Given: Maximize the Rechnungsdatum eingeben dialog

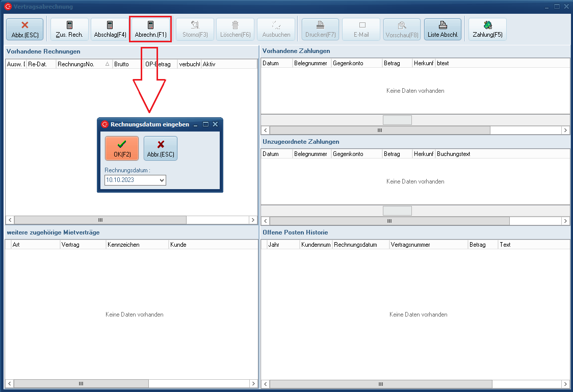Looking at the screenshot, I should [206, 124].
